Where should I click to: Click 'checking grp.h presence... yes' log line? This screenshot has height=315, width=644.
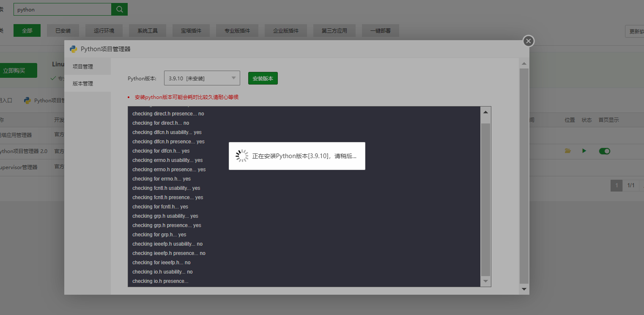pyautogui.click(x=167, y=225)
